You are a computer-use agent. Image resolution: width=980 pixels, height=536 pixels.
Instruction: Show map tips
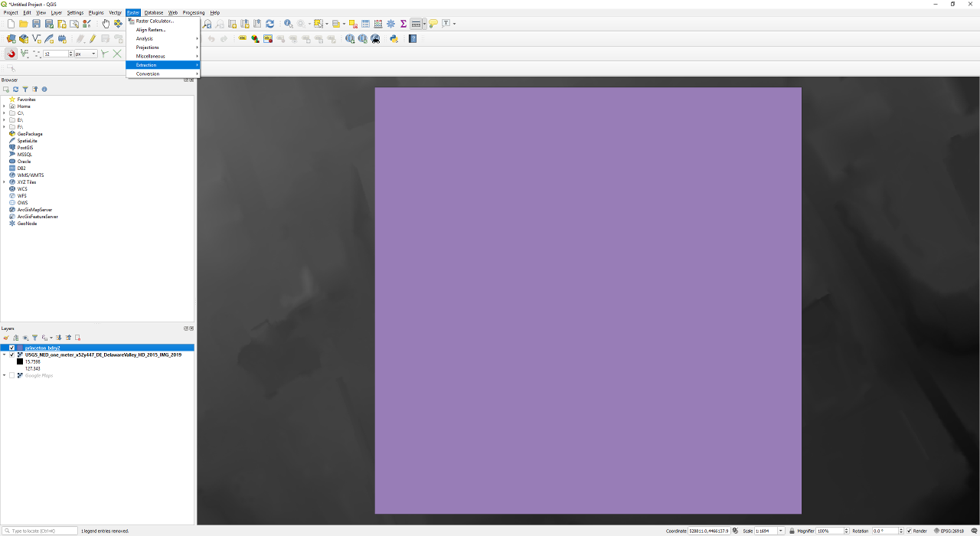coord(433,24)
